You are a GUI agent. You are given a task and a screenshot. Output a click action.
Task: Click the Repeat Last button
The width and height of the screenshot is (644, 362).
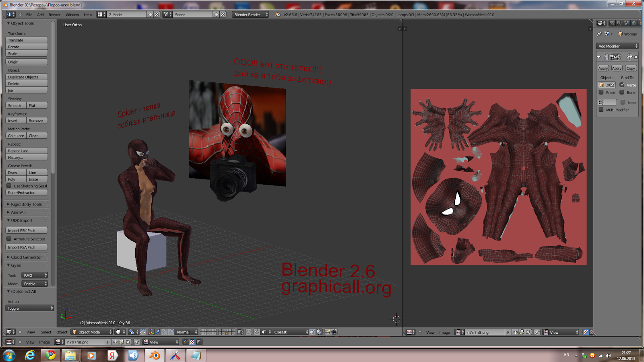click(27, 151)
